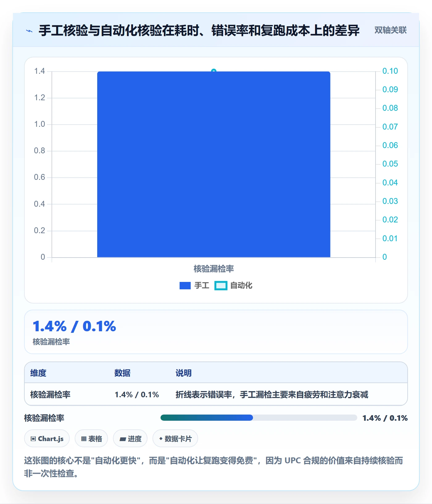Click the 1.4% / 0.1% cell in the table
Viewport: 432px width, 504px height.
(137, 395)
